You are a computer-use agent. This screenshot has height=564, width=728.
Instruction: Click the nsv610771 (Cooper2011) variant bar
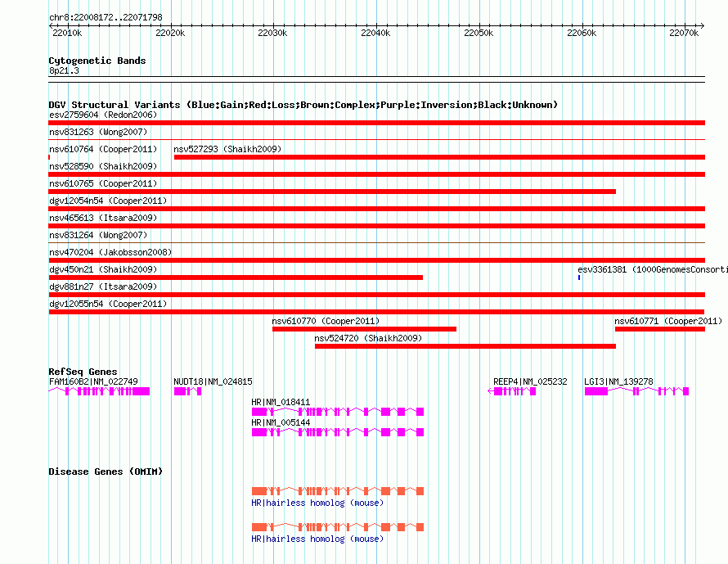(660, 329)
